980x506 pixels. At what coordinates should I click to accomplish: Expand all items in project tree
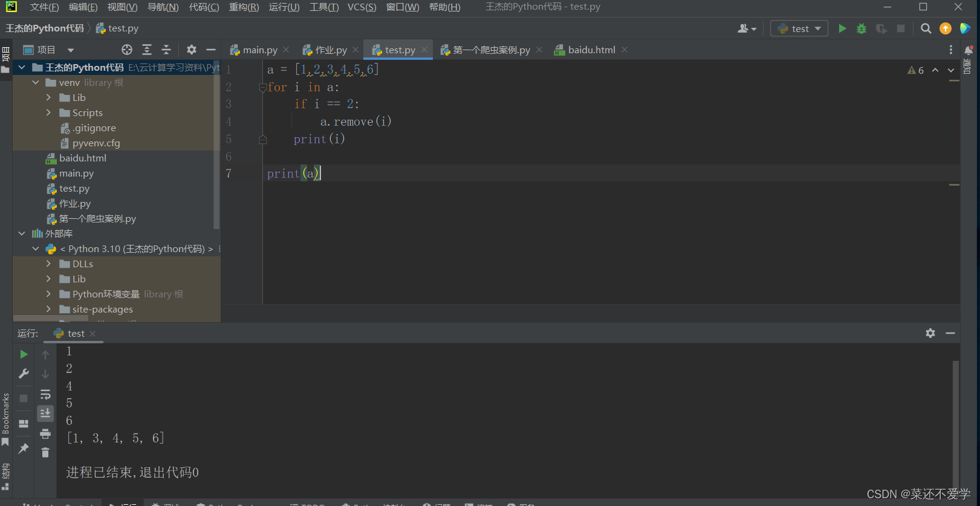coord(147,50)
